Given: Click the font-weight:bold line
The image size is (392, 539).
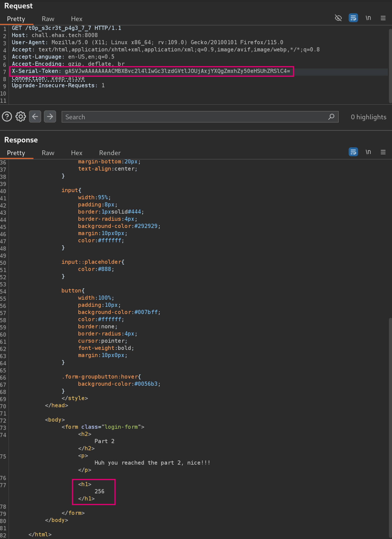Looking at the screenshot, I should [x=106, y=348].
